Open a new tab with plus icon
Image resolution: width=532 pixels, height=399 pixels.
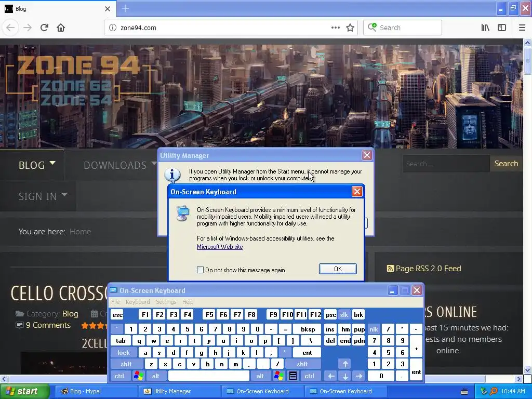coord(125,8)
